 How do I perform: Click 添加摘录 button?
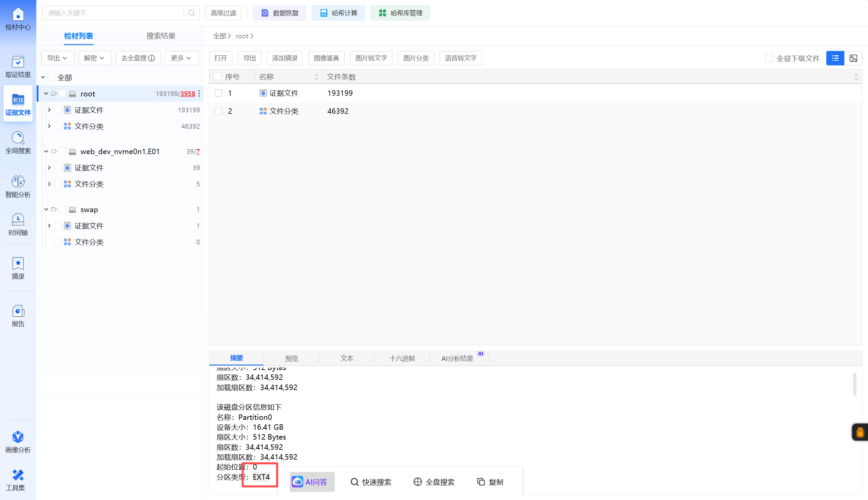pos(285,58)
